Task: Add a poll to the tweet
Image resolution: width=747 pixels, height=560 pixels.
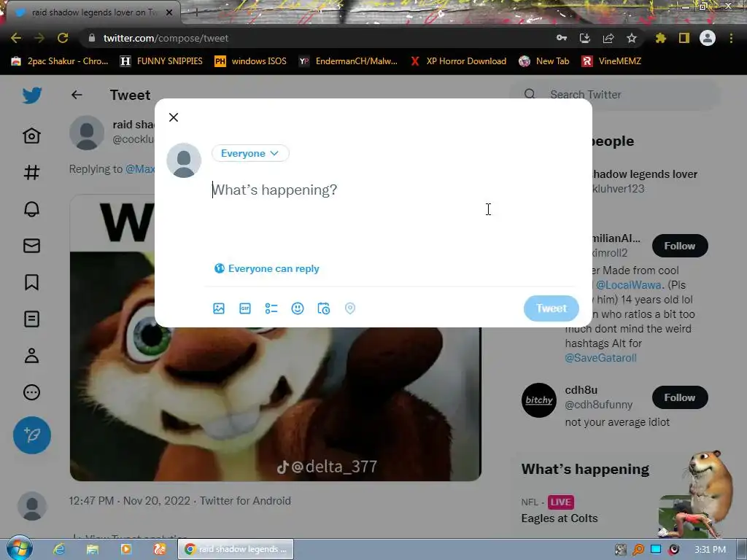Action: [x=271, y=308]
